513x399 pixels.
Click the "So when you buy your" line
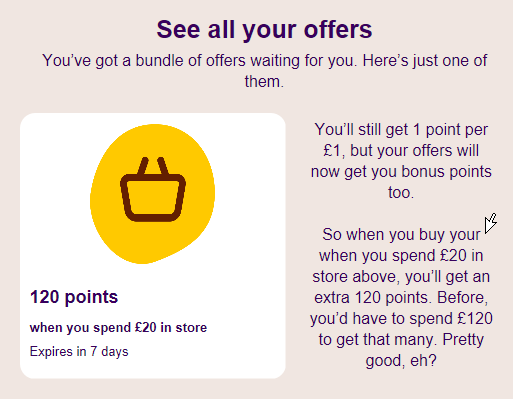tap(401, 235)
